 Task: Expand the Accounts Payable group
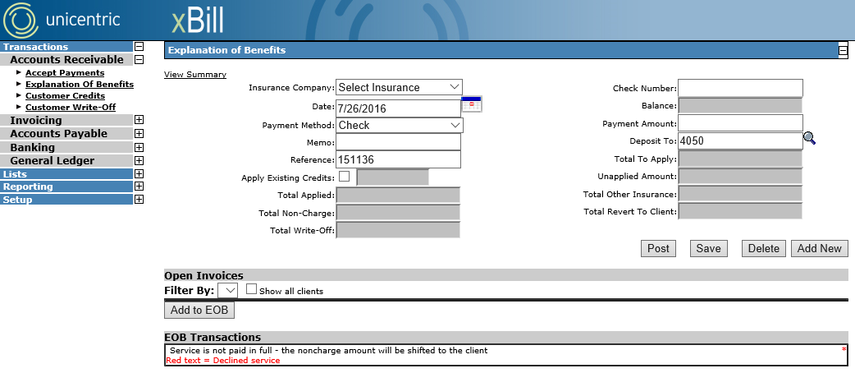point(139,134)
